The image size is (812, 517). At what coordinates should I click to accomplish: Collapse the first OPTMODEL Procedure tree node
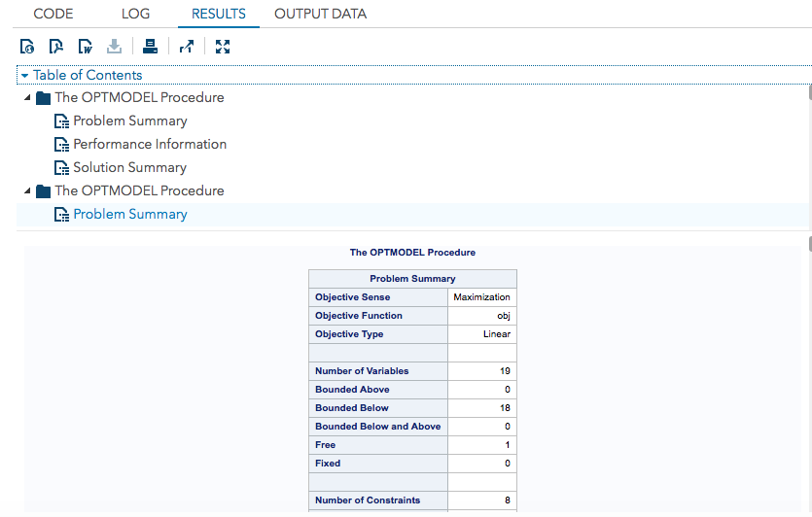tap(27, 98)
